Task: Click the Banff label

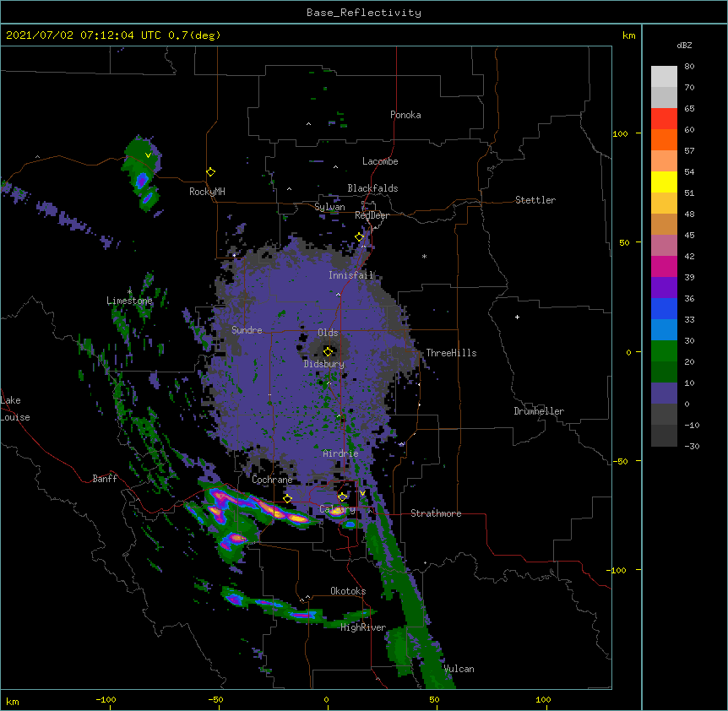Action: point(105,479)
